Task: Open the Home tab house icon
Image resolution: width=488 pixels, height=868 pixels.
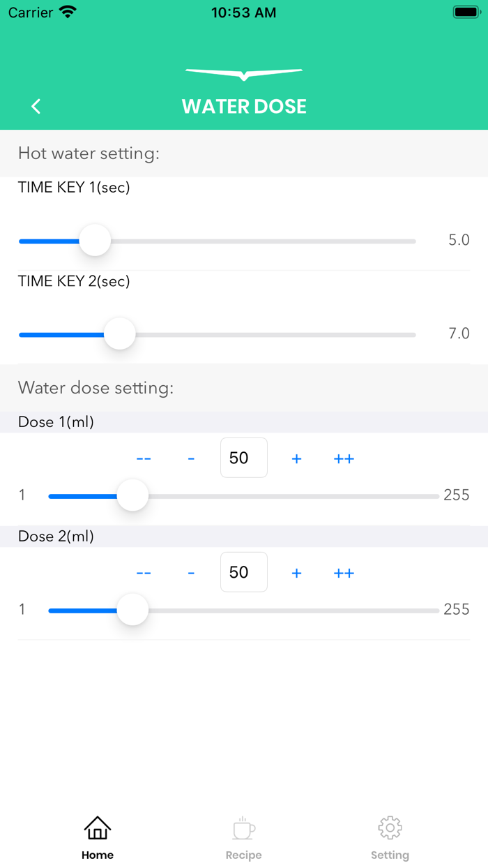Action: 98,828
